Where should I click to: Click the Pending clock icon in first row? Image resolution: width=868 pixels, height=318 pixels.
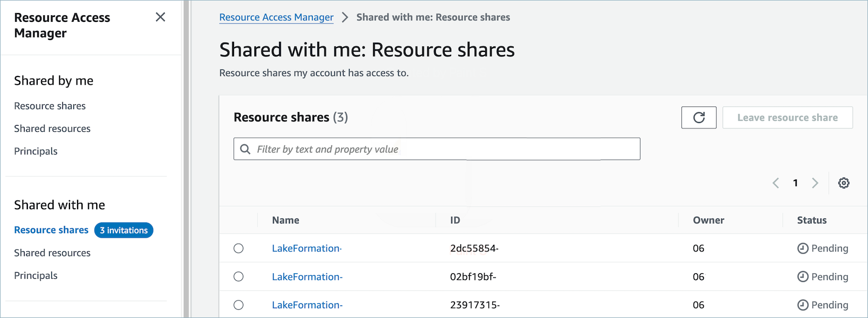click(802, 249)
